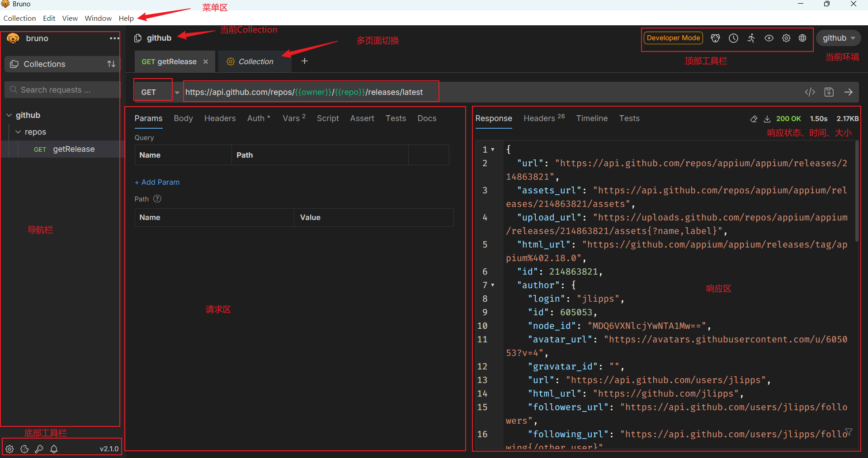The image size is (868, 458).
Task: Click the Collections button in sidebar
Action: (x=62, y=64)
